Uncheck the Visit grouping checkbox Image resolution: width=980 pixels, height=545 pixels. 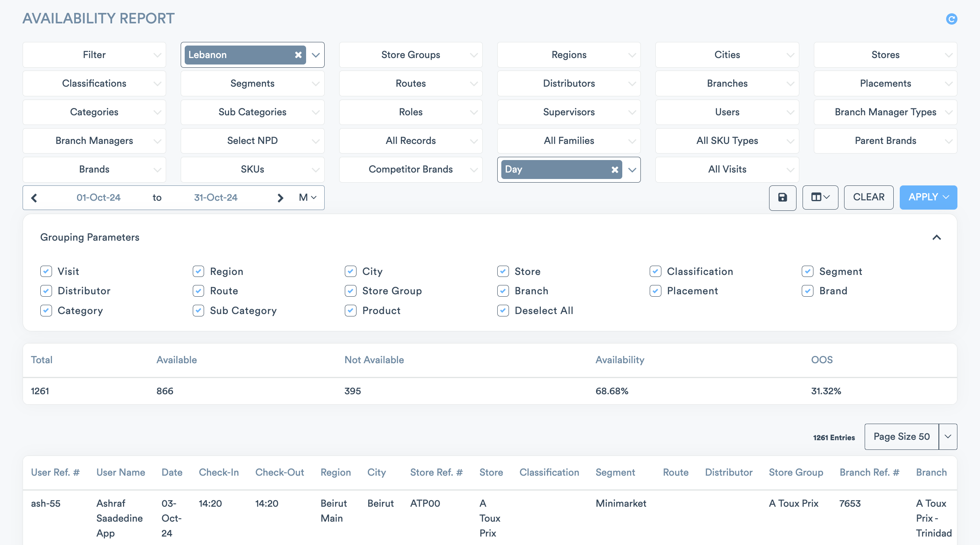[x=46, y=272]
